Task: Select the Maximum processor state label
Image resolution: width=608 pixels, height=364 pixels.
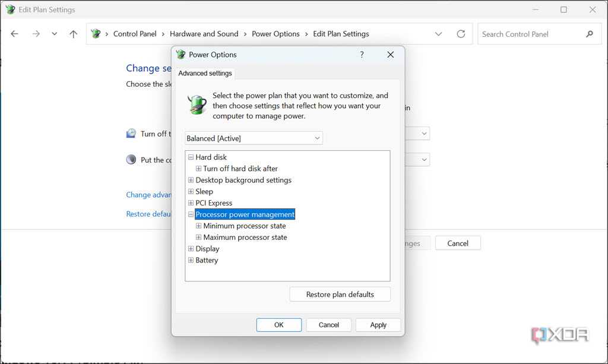Action: (x=245, y=238)
